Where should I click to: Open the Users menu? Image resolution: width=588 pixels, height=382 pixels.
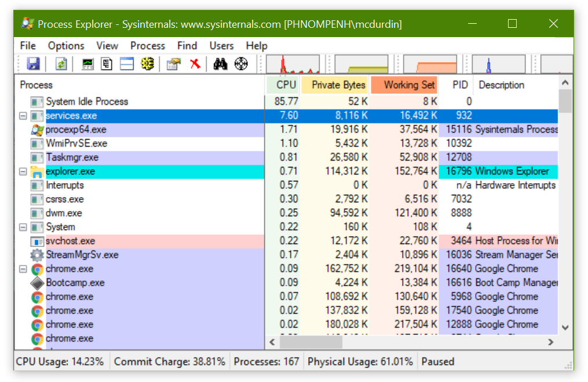click(x=221, y=46)
